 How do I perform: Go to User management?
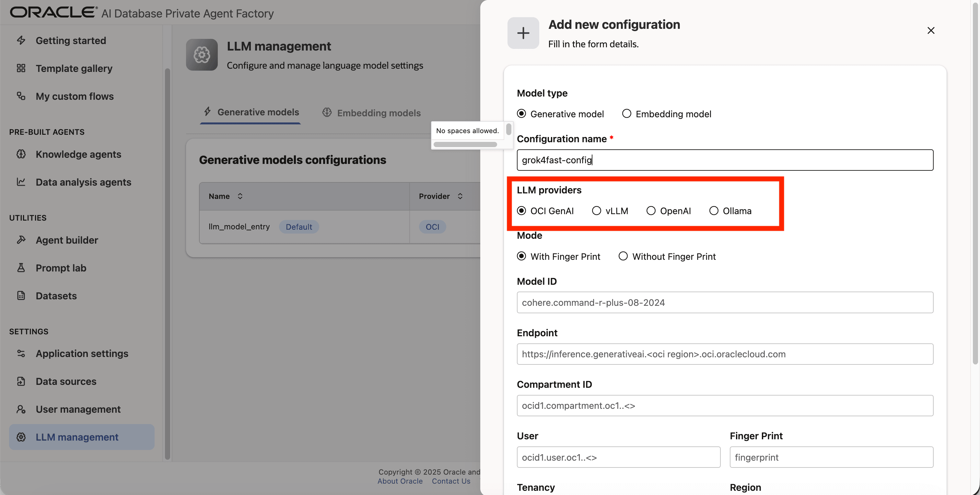[78, 409]
